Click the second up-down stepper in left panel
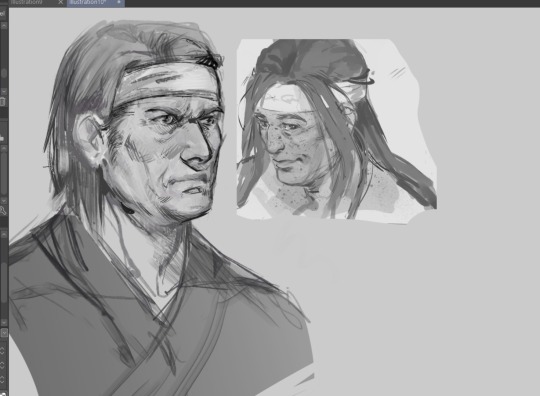Image resolution: width=540 pixels, height=396 pixels. tap(2, 365)
